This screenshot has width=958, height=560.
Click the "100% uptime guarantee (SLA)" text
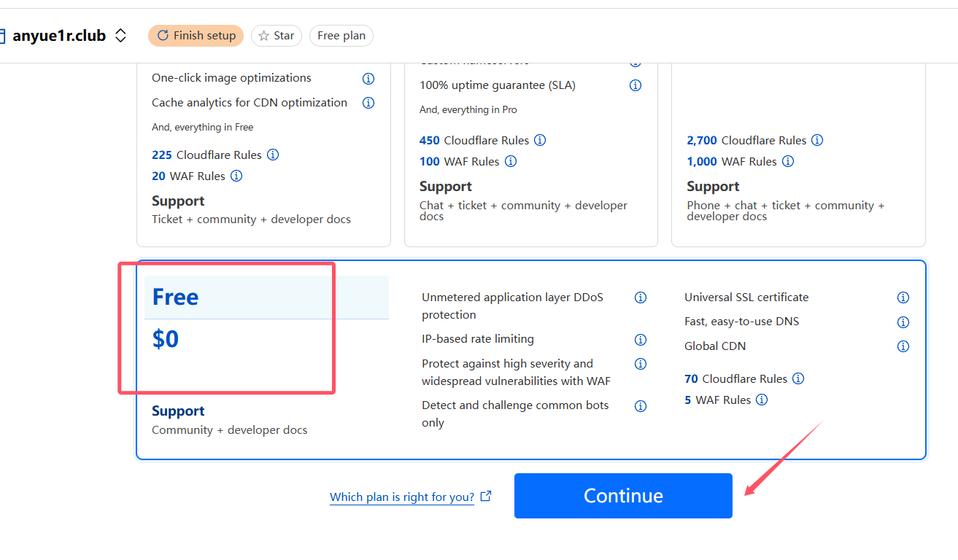tap(498, 85)
